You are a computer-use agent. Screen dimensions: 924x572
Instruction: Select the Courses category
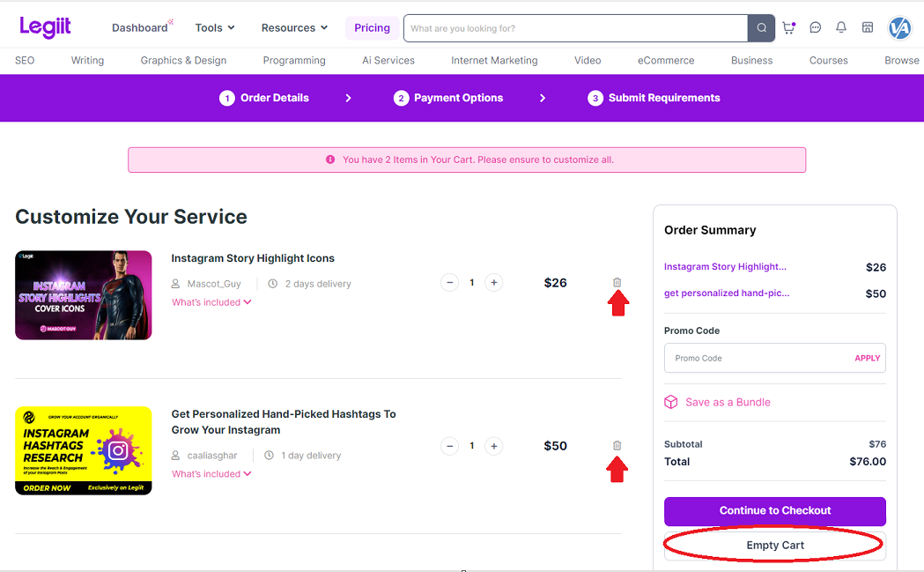[x=829, y=60]
